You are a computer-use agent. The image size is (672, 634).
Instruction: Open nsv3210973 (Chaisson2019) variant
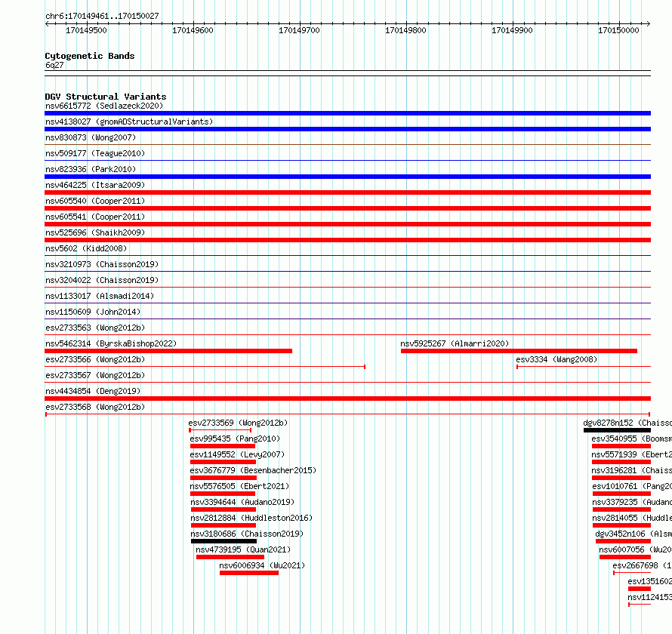coord(102,264)
